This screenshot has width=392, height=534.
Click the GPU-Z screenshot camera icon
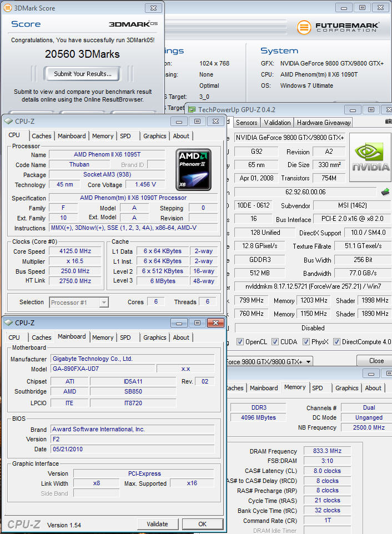coord(388,122)
